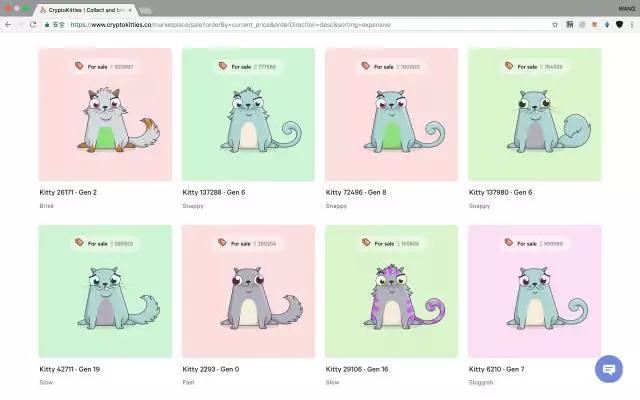
Task: Click the For sale tag on Kitty 137288
Action: click(248, 66)
